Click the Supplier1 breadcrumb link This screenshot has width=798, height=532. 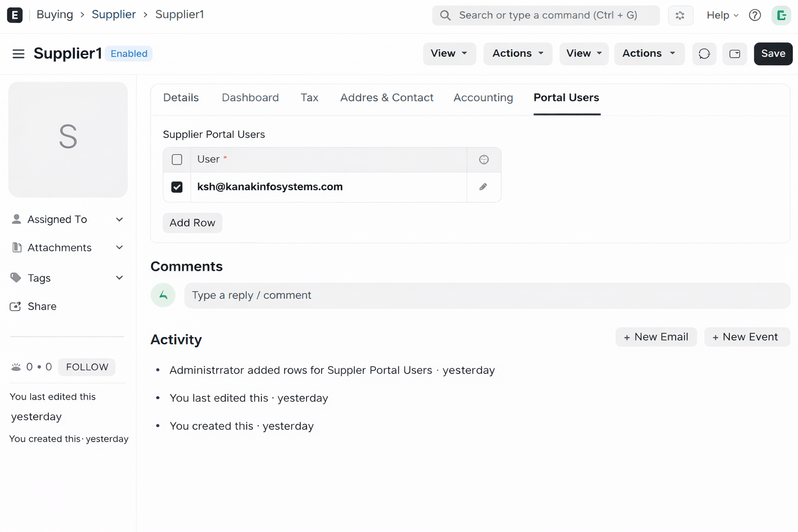click(x=180, y=15)
